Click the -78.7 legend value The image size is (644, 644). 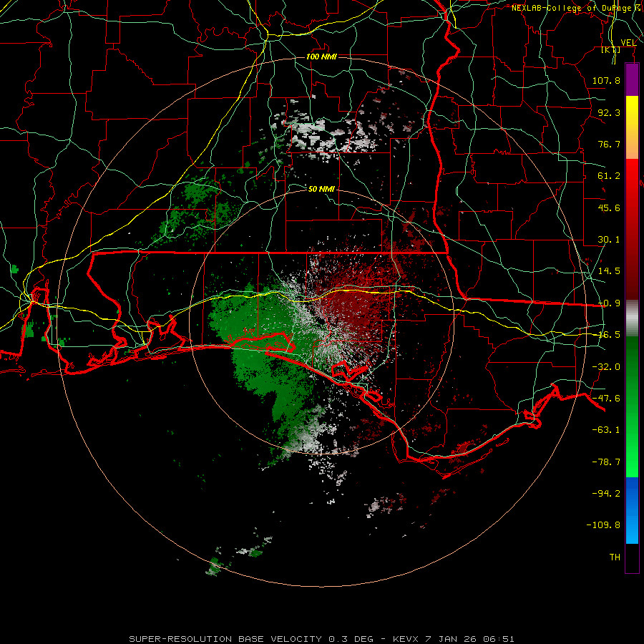pos(606,462)
